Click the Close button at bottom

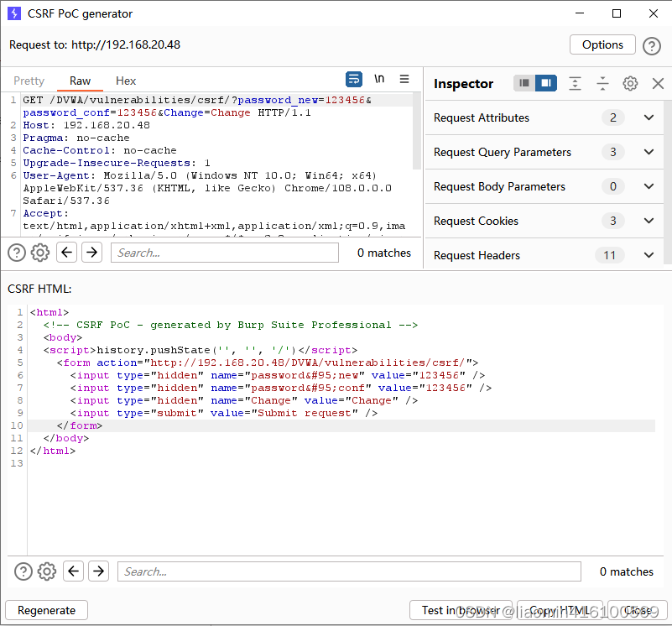click(638, 610)
